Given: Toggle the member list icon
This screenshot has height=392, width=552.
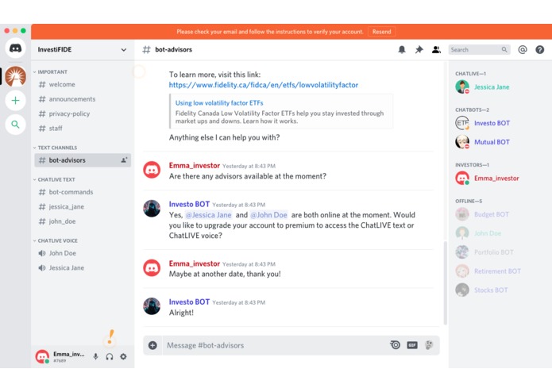Looking at the screenshot, I should (x=436, y=49).
